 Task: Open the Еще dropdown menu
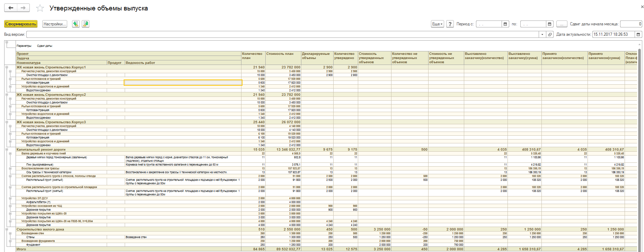click(438, 24)
